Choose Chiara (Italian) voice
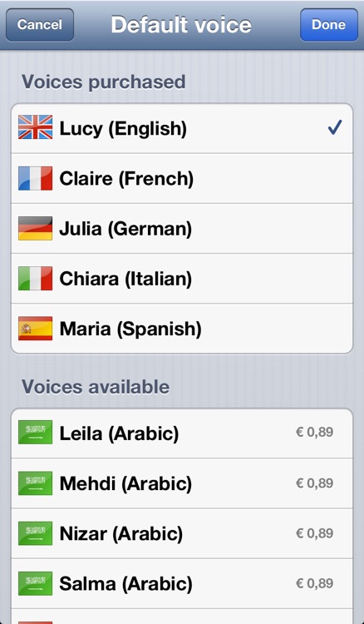 [x=182, y=279]
